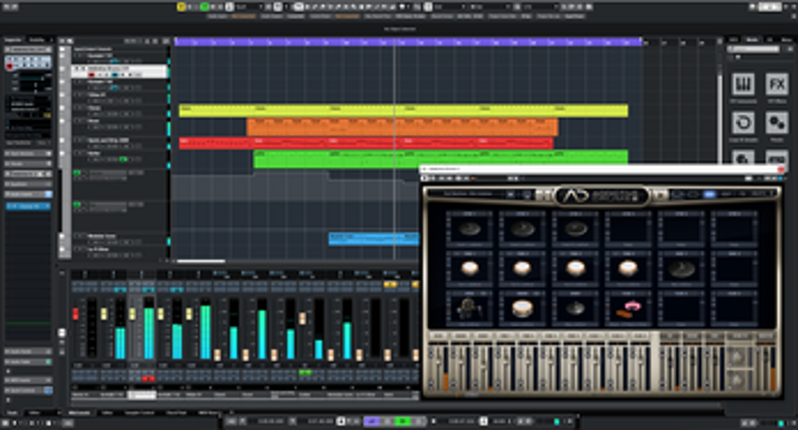Click the highlighted white rack button left of the mixer

tap(62, 333)
